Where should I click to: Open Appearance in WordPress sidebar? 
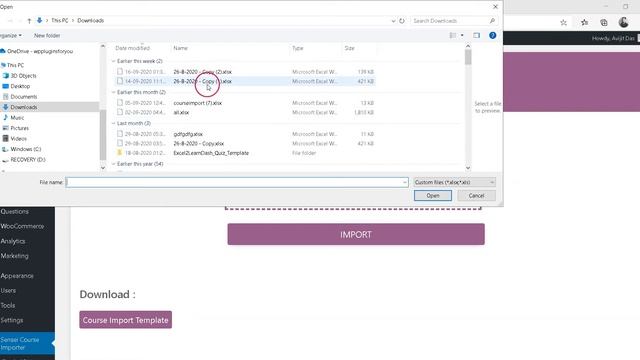click(x=17, y=276)
